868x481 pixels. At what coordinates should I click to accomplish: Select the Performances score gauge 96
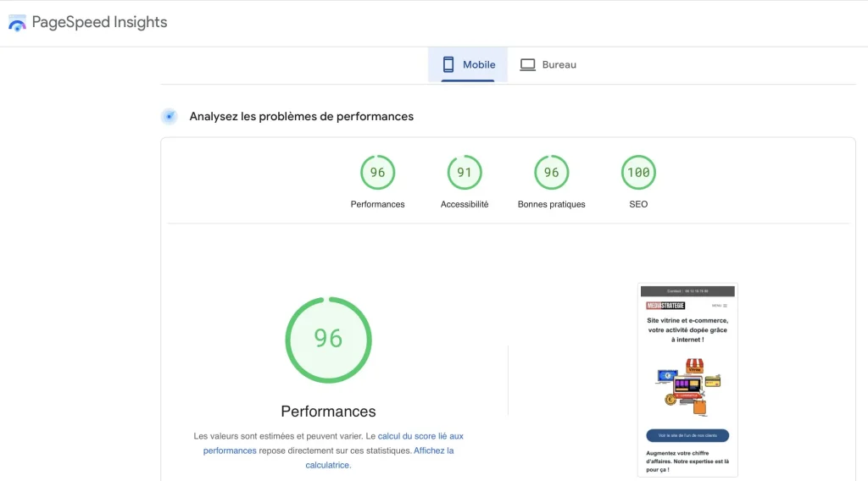[377, 173]
